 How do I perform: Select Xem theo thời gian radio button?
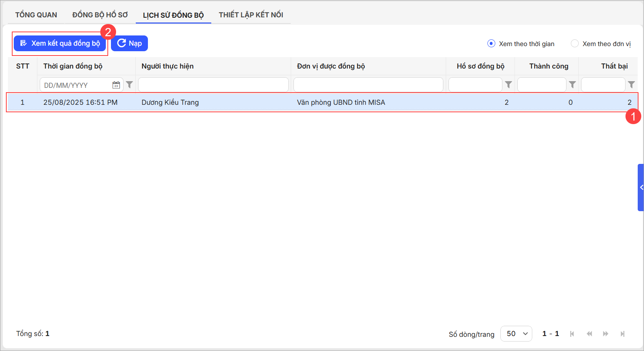tap(491, 44)
